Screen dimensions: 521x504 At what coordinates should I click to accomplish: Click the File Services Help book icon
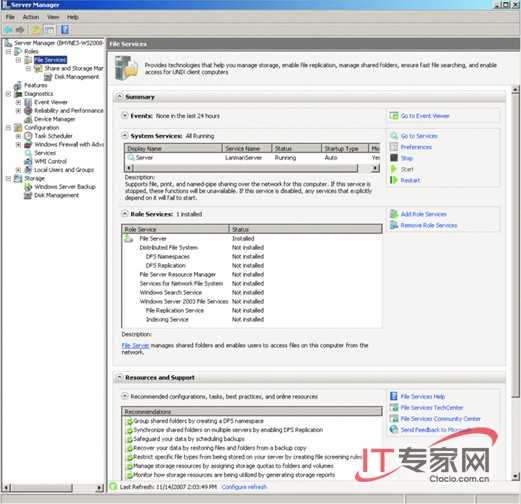click(394, 396)
